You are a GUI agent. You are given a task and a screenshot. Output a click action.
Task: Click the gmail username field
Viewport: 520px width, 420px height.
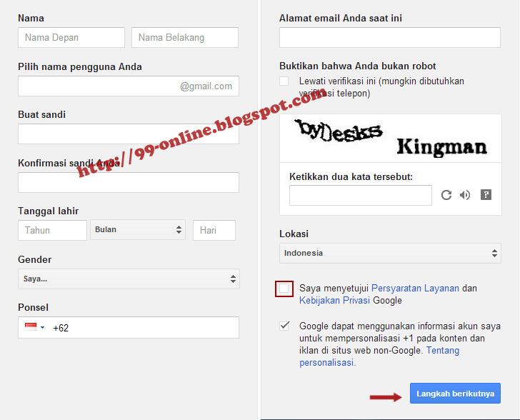click(x=129, y=86)
